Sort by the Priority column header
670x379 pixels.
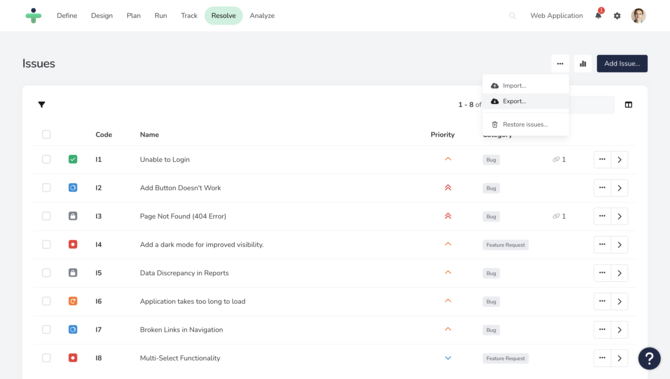[442, 135]
